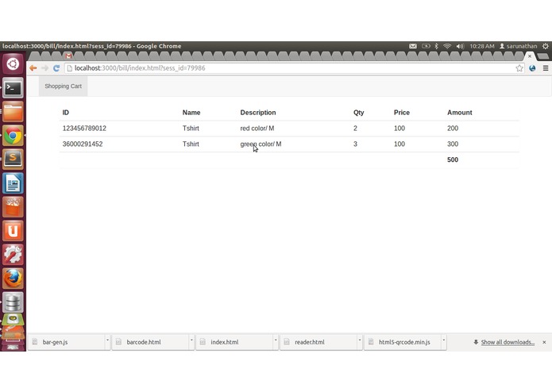This screenshot has width=552, height=392.
Task: Open downloaded file bar-gen.js
Action: click(67, 342)
